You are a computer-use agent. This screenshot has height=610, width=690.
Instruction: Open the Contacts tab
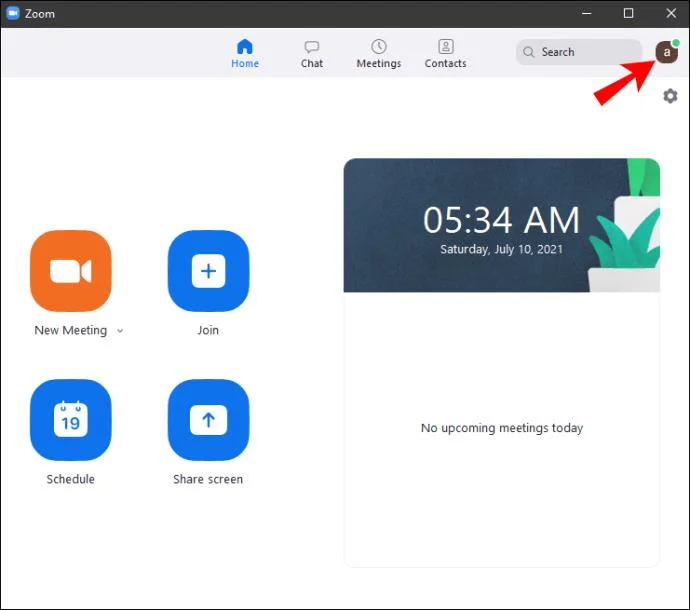tap(446, 54)
